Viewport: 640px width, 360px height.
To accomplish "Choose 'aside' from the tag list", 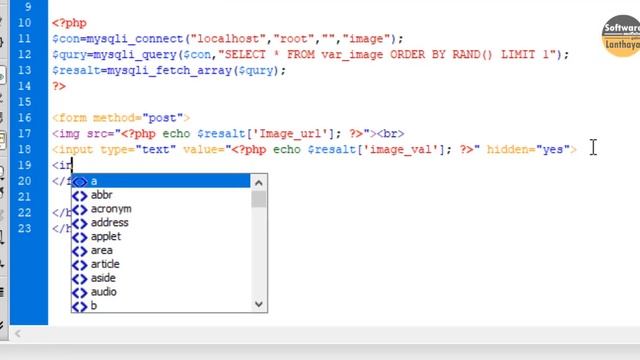I will (x=161, y=278).
